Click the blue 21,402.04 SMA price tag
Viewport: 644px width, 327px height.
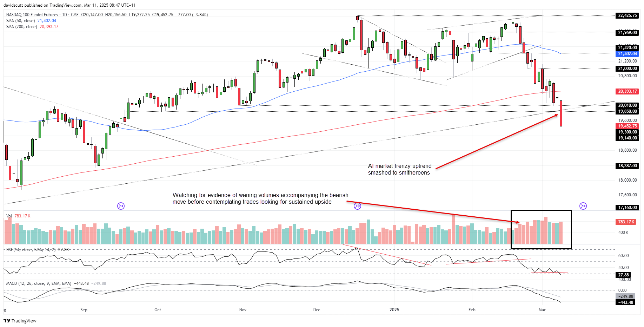tap(628, 54)
